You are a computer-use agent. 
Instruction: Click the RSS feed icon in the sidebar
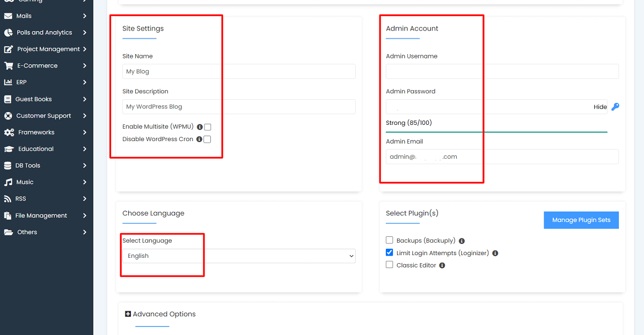pyautogui.click(x=8, y=198)
